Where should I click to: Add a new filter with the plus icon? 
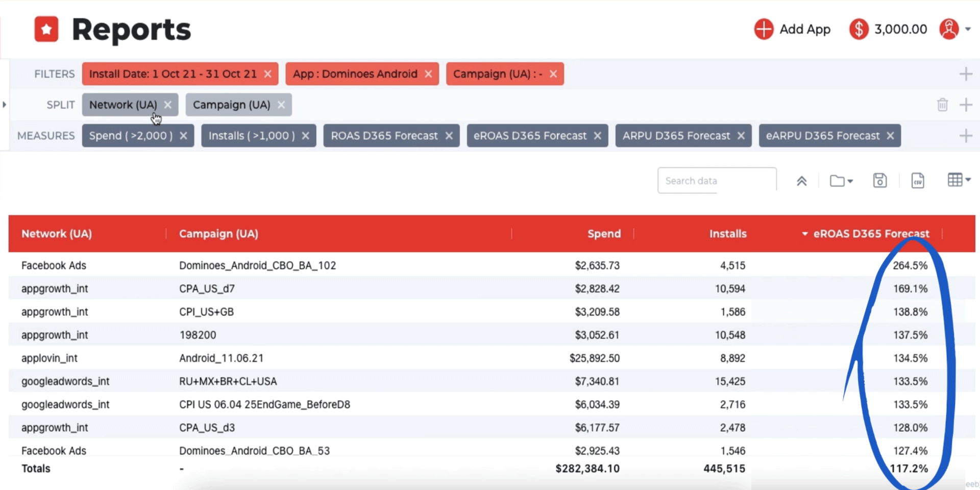(966, 73)
